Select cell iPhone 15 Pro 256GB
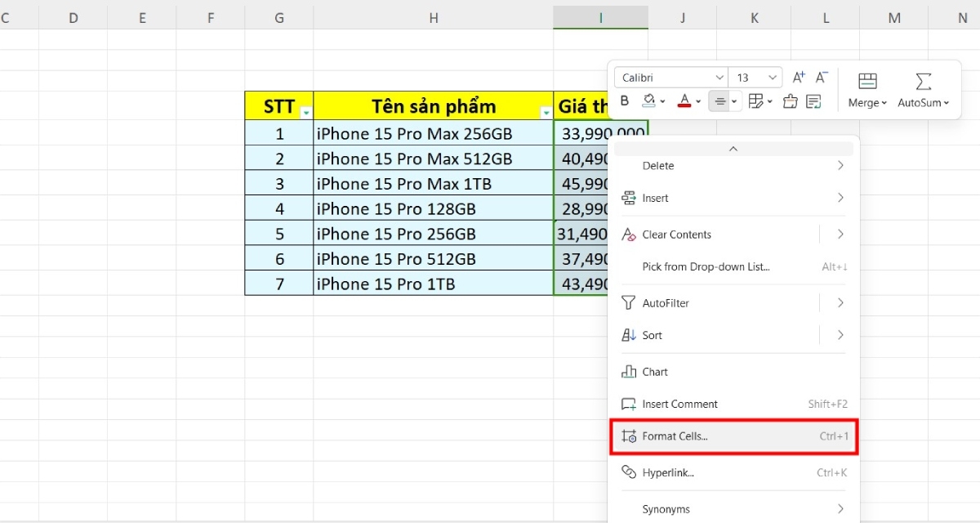Image resolution: width=980 pixels, height=523 pixels. point(434,234)
